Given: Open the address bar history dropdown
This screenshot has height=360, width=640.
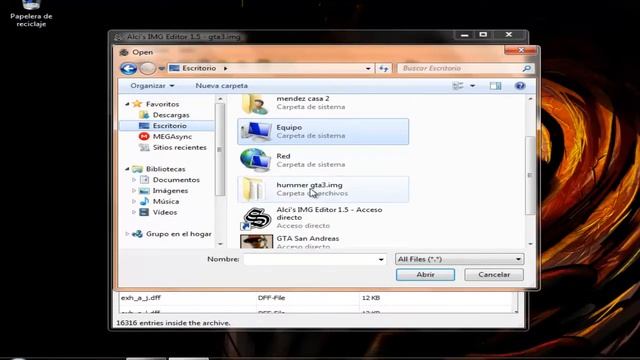Looking at the screenshot, I should (368, 69).
